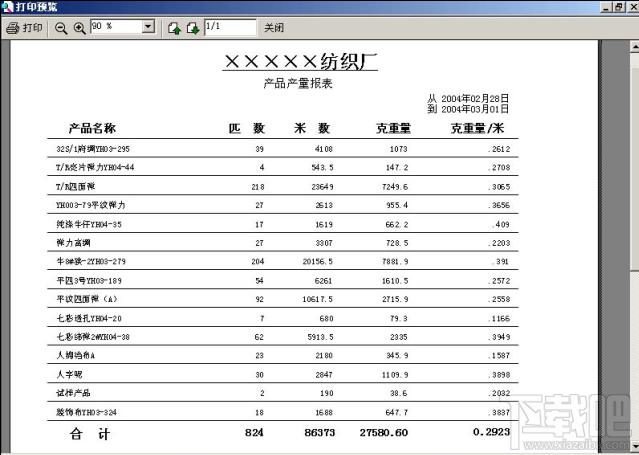Click weight value 1109.9

point(395,374)
